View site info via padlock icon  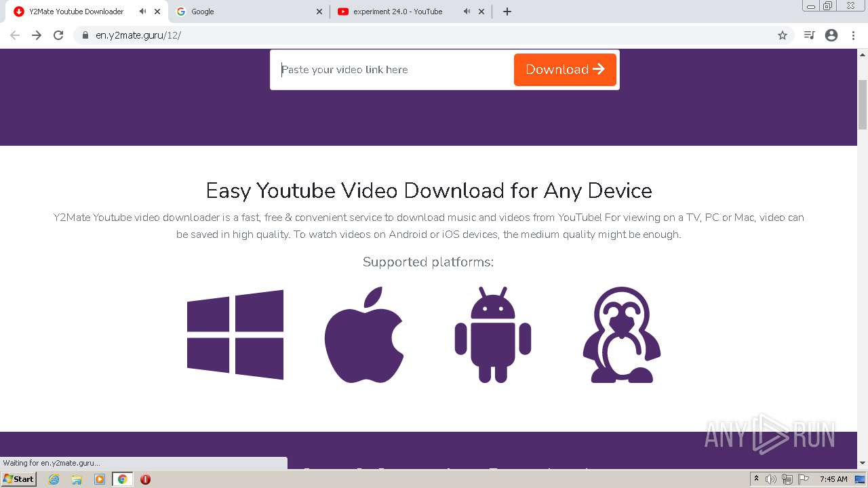85,35
